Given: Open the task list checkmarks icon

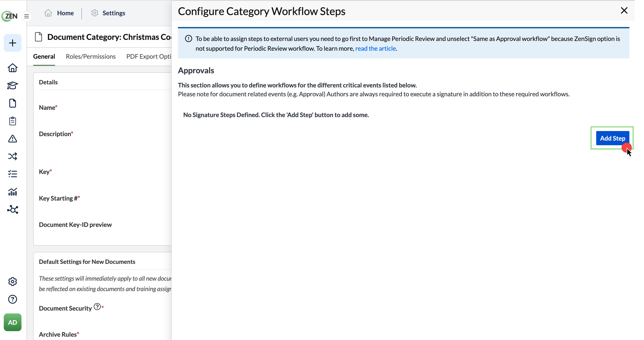Looking at the screenshot, I should coord(12,174).
